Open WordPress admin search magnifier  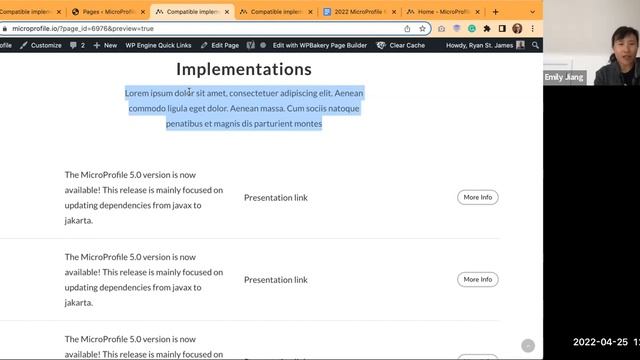coord(535,45)
